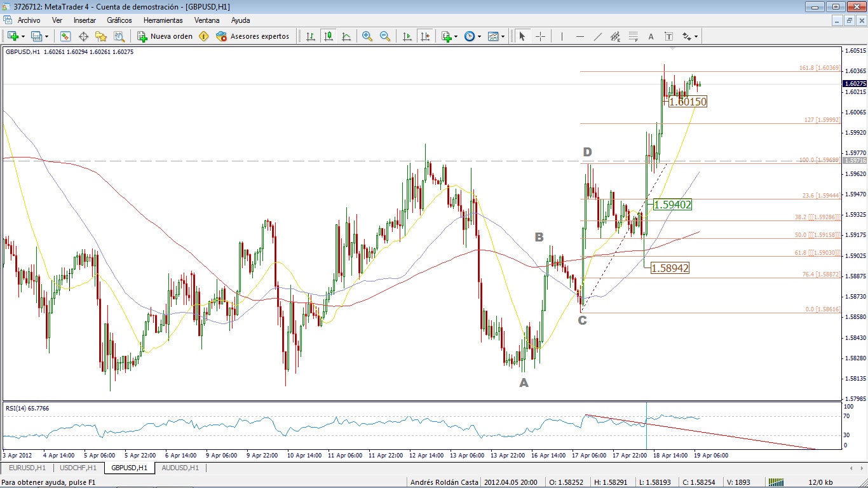Toggle the Asesores expertos button
The image size is (868, 488).
(253, 36)
